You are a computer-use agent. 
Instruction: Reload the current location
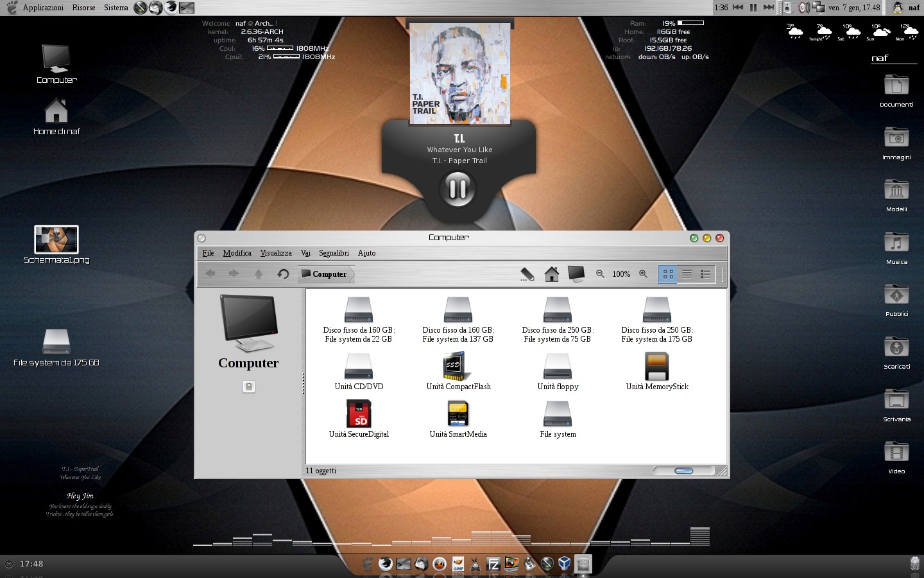283,274
